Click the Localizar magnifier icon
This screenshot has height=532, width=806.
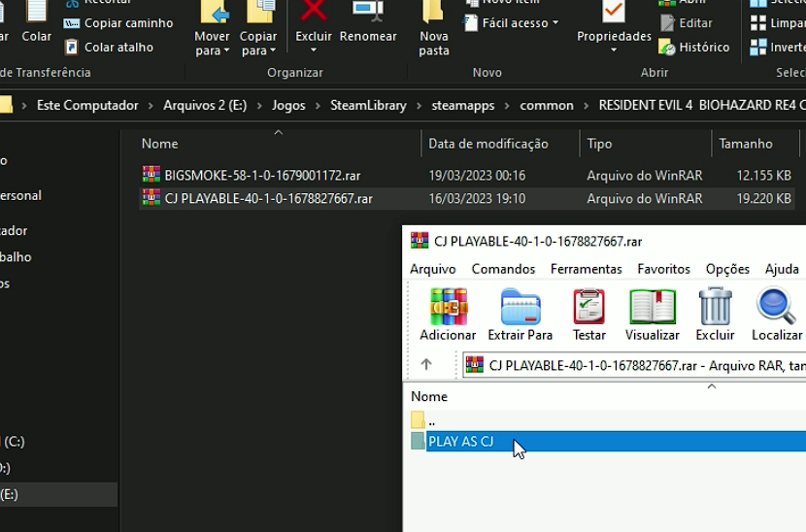coord(775,307)
